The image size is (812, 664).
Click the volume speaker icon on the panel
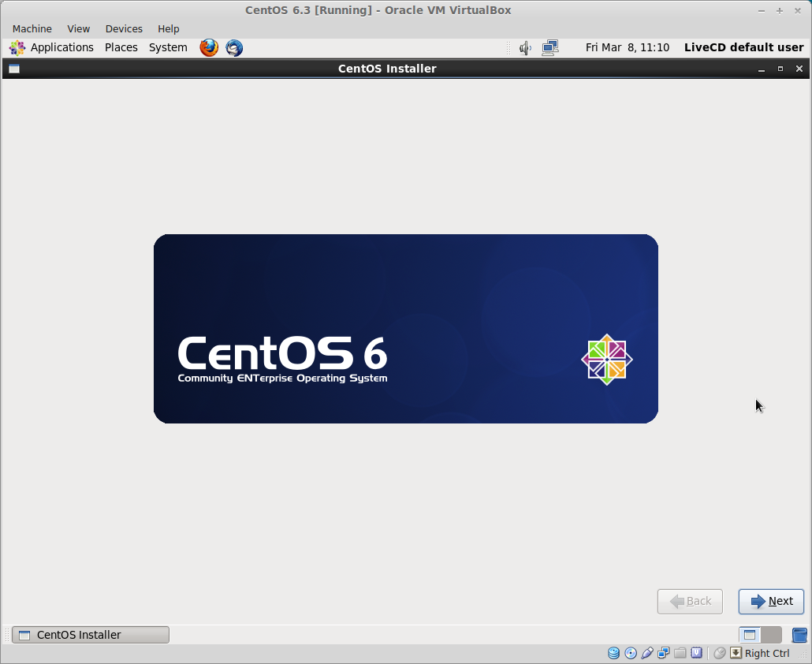pos(525,48)
